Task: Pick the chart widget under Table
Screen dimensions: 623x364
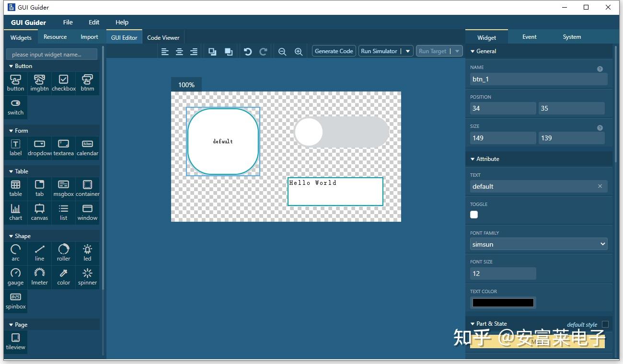Action: point(15,212)
